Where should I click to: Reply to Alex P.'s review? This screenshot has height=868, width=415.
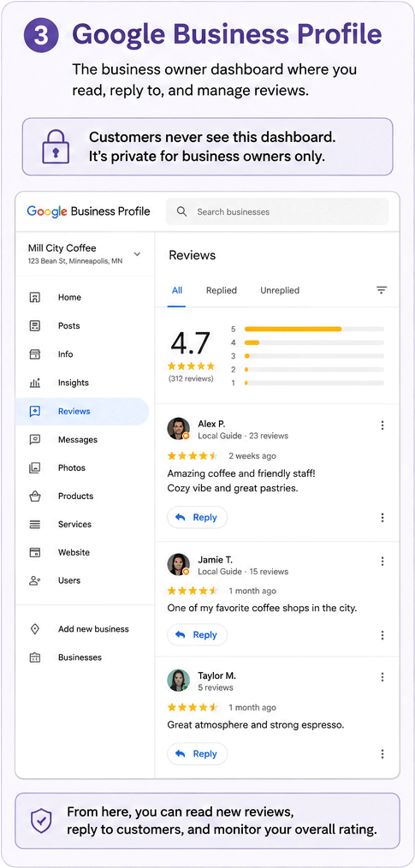point(197,518)
